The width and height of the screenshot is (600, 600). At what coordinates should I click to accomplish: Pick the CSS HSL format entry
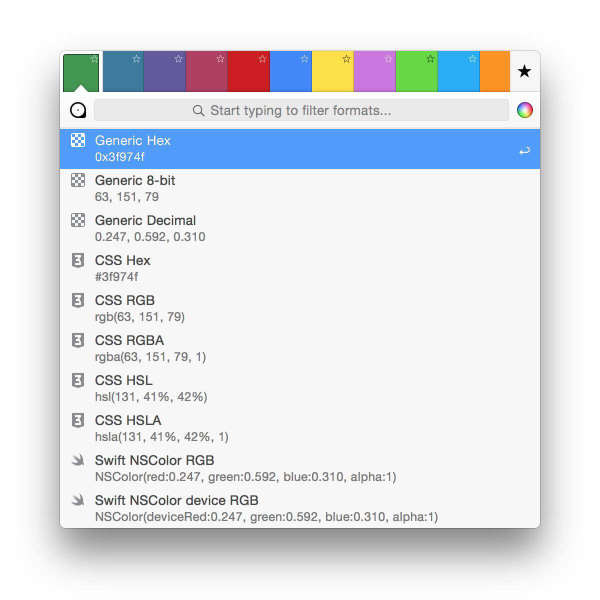pyautogui.click(x=300, y=388)
